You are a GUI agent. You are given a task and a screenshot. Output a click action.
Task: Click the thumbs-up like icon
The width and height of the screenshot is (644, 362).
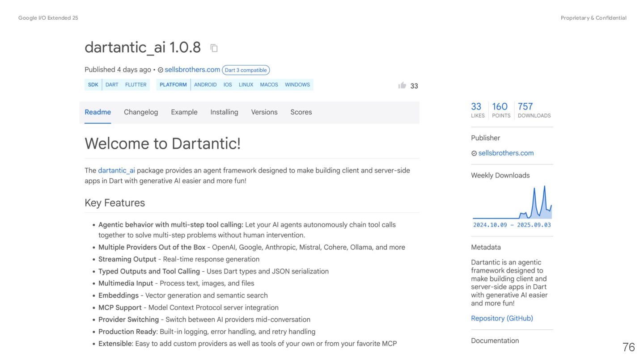402,85
